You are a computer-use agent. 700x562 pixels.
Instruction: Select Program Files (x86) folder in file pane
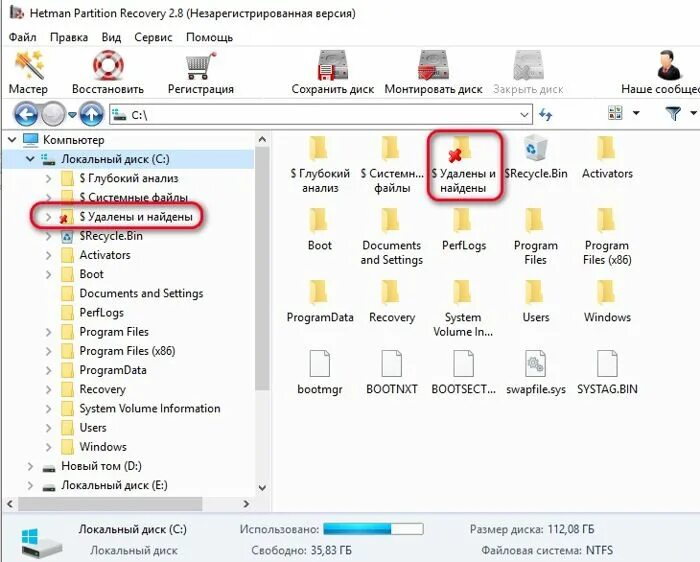[x=607, y=237]
